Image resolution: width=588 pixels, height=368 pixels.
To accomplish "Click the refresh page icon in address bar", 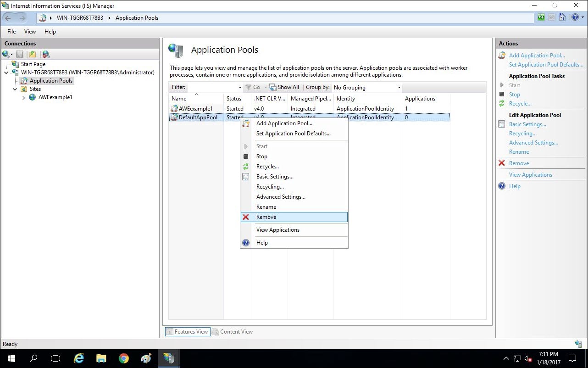I will (x=541, y=17).
